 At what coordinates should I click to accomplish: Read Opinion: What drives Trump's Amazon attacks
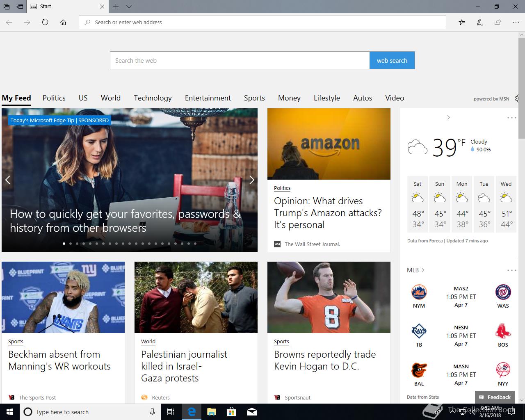coord(328,213)
